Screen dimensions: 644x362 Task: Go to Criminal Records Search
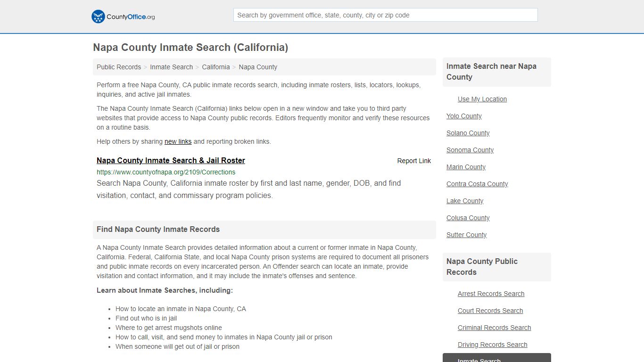click(495, 328)
